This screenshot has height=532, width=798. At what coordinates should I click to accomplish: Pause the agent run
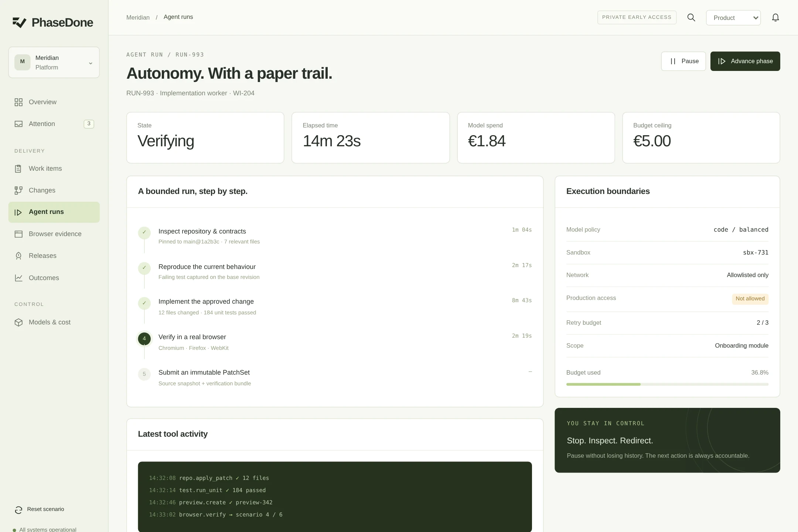point(683,61)
